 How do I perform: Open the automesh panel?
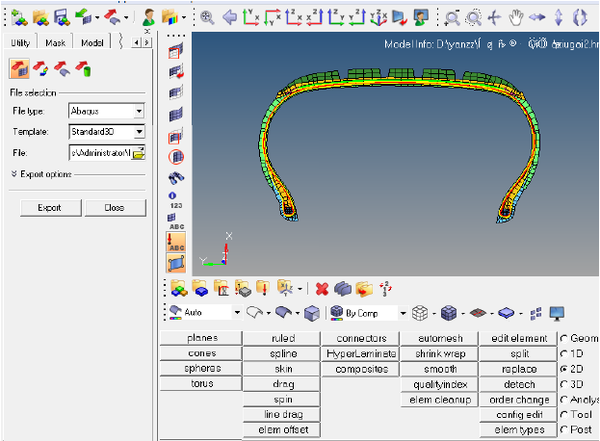point(439,338)
